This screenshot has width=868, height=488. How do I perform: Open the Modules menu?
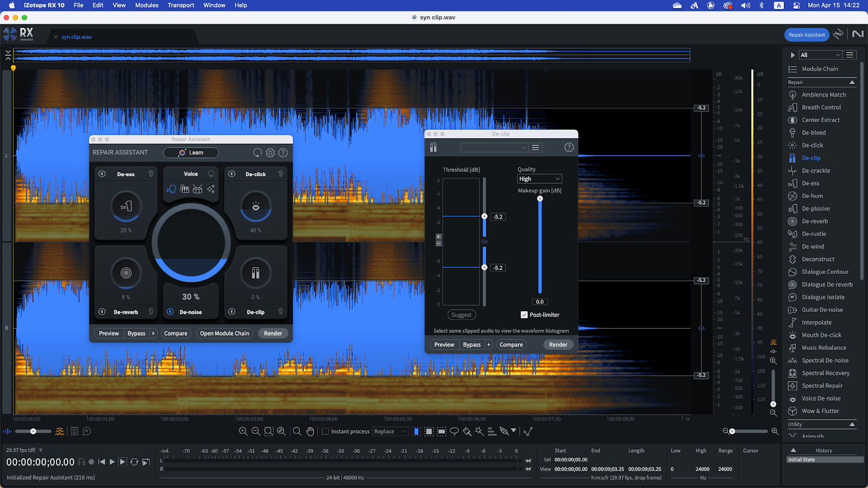pyautogui.click(x=146, y=5)
